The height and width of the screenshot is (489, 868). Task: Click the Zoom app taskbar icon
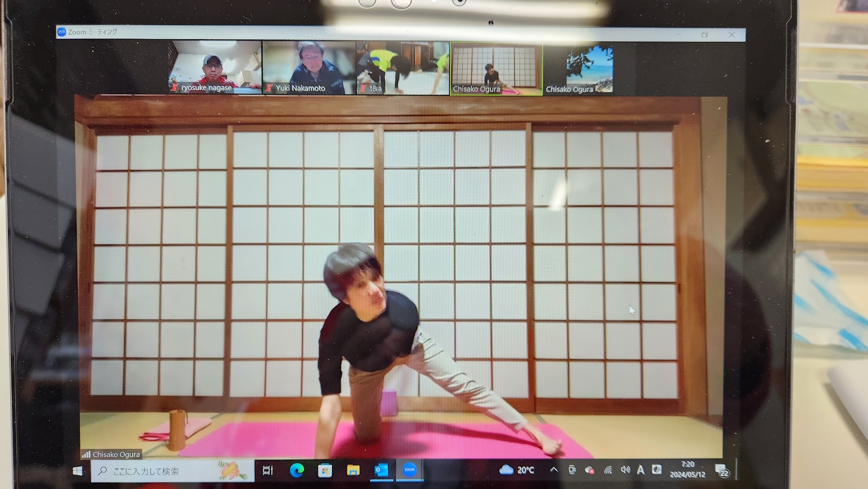[x=410, y=470]
